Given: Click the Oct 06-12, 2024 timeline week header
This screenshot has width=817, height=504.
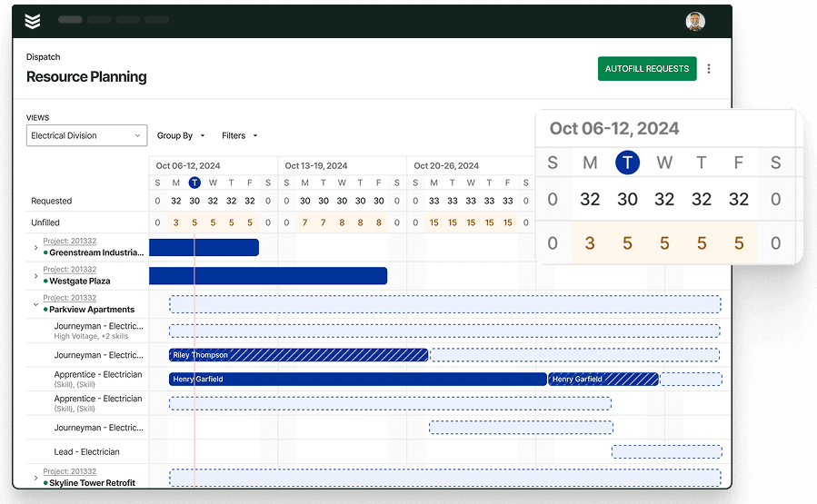Looking at the screenshot, I should click(x=188, y=165).
